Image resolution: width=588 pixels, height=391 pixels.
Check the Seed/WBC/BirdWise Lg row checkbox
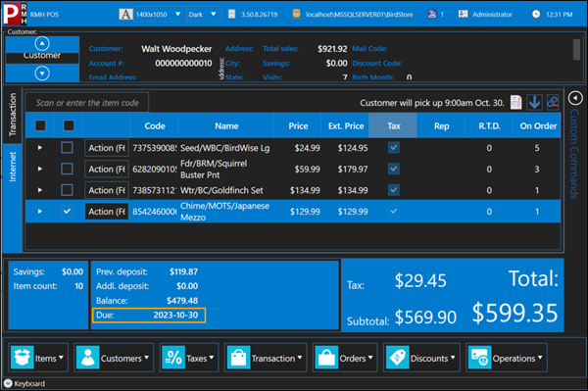click(67, 148)
